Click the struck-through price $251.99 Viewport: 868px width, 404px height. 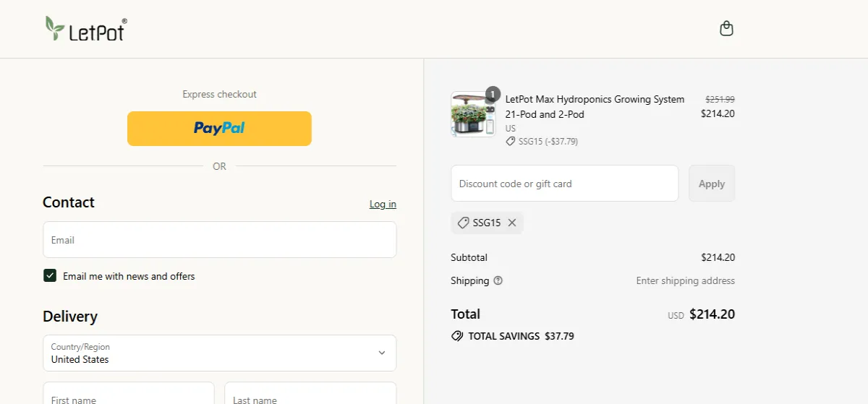pyautogui.click(x=720, y=100)
